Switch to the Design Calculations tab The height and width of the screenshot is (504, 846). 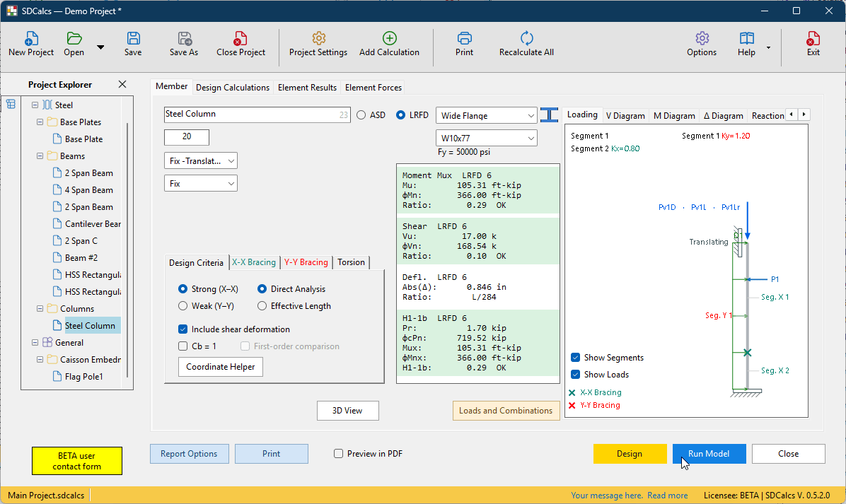pyautogui.click(x=233, y=88)
